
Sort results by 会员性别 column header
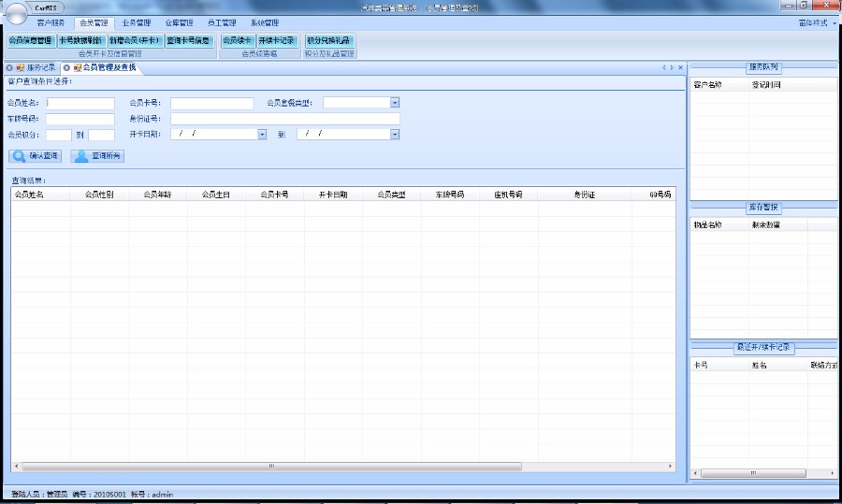99,194
